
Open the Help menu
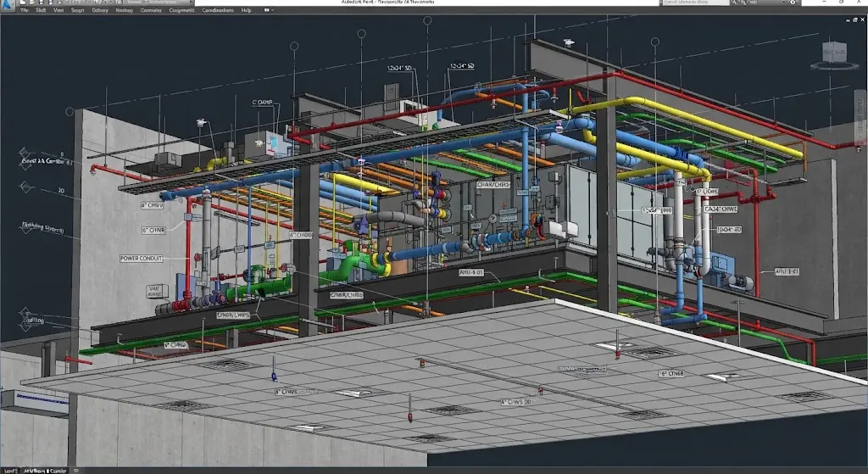click(x=247, y=10)
